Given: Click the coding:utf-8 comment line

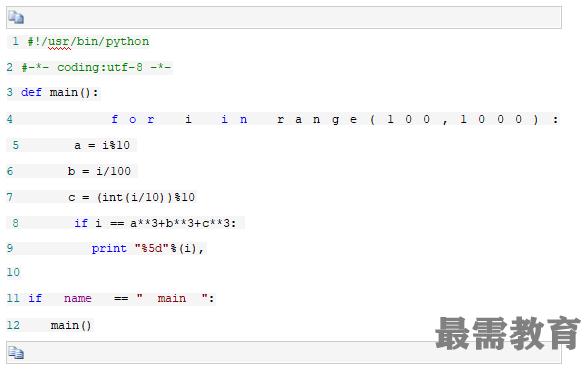Looking at the screenshot, I should 96,67.
